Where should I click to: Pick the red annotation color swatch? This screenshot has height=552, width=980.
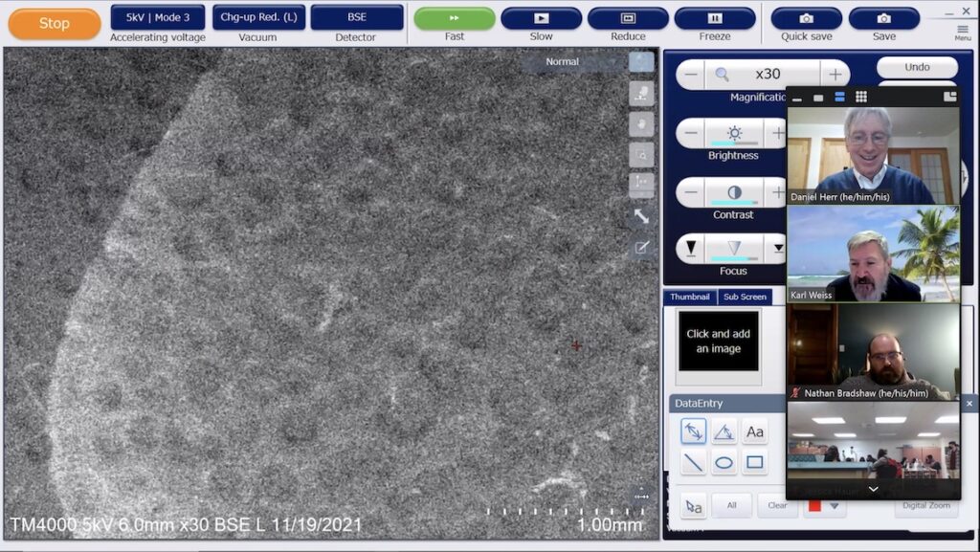click(815, 506)
